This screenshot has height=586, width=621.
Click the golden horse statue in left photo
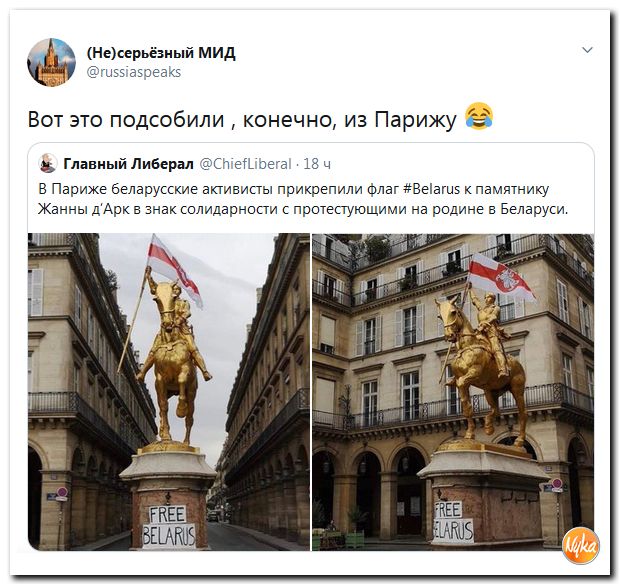[173, 361]
